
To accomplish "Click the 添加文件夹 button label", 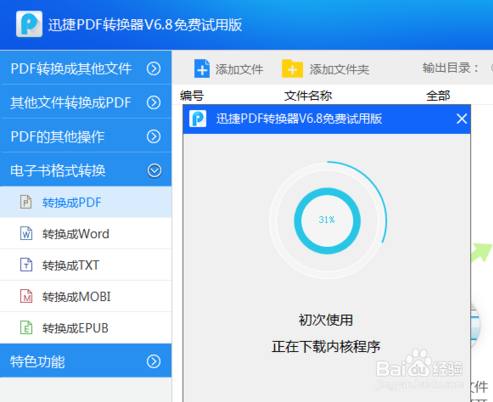I will tap(339, 69).
